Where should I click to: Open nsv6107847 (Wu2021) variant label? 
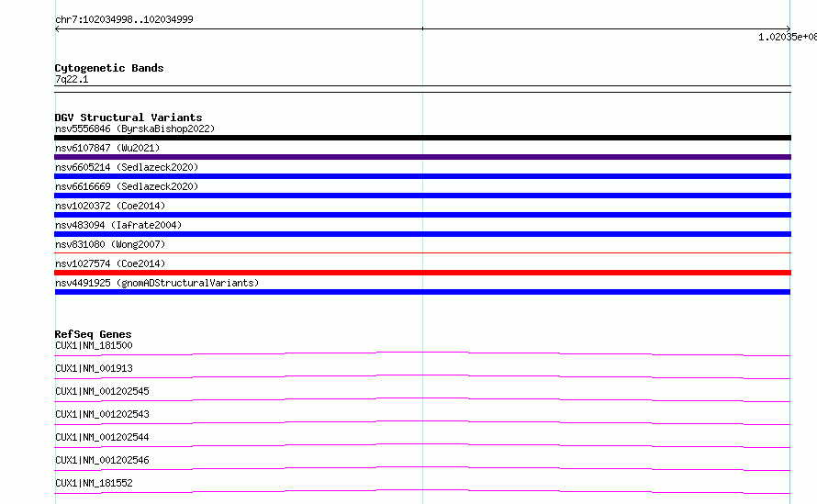pos(107,148)
